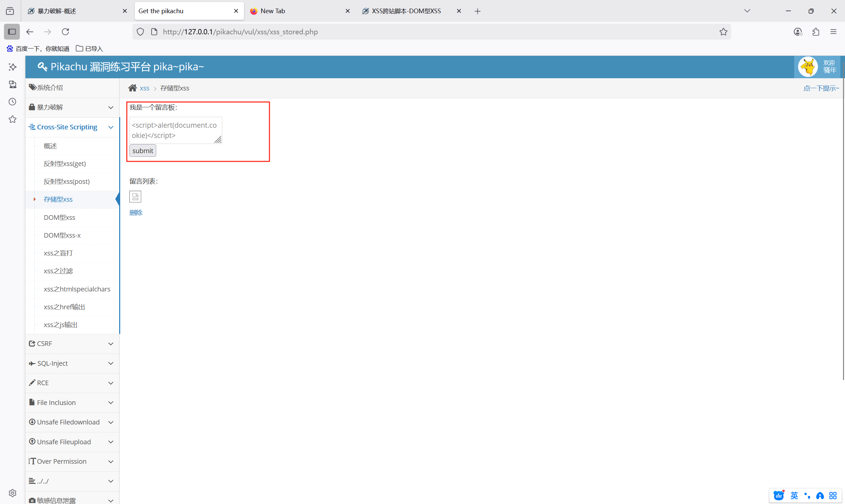Open a new tab with plus button

[x=477, y=11]
